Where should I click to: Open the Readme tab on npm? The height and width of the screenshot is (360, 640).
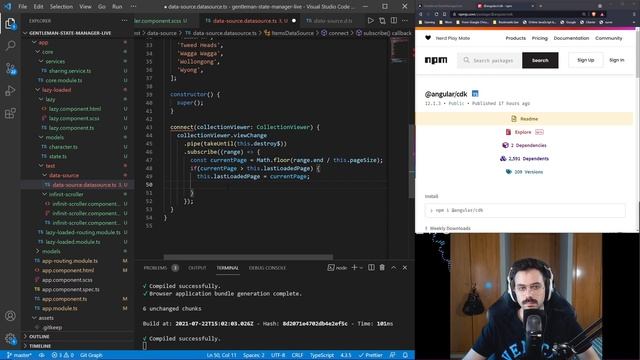[x=524, y=119]
